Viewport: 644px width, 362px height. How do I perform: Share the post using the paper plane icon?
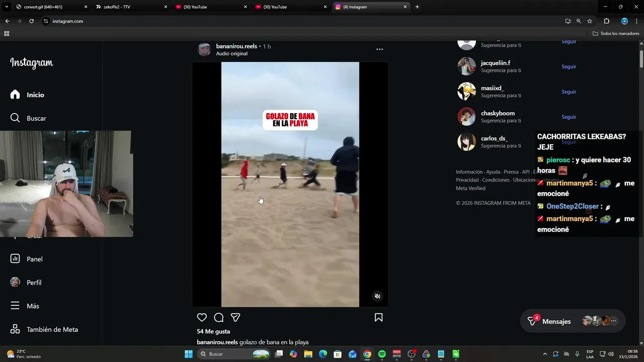coord(235,317)
